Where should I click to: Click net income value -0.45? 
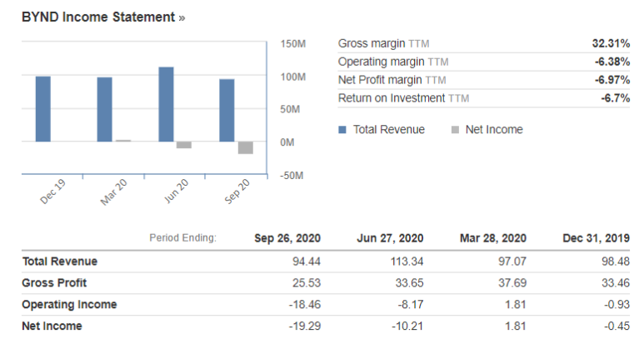click(617, 326)
